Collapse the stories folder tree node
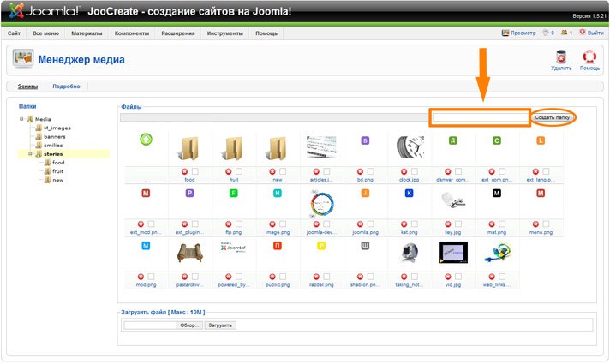 30,154
